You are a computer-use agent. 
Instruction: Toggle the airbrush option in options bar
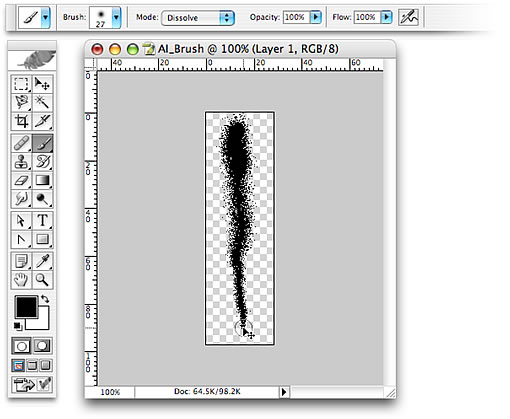coord(409,17)
